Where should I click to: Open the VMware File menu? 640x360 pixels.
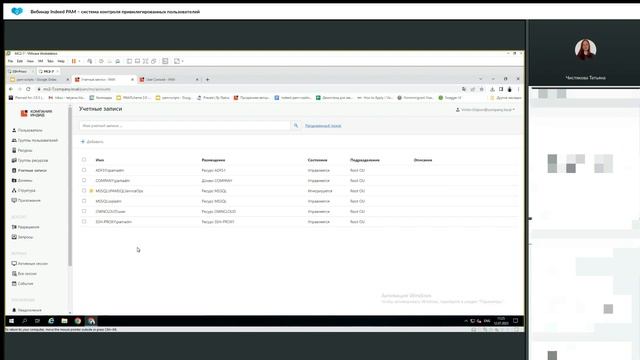click(x=11, y=61)
